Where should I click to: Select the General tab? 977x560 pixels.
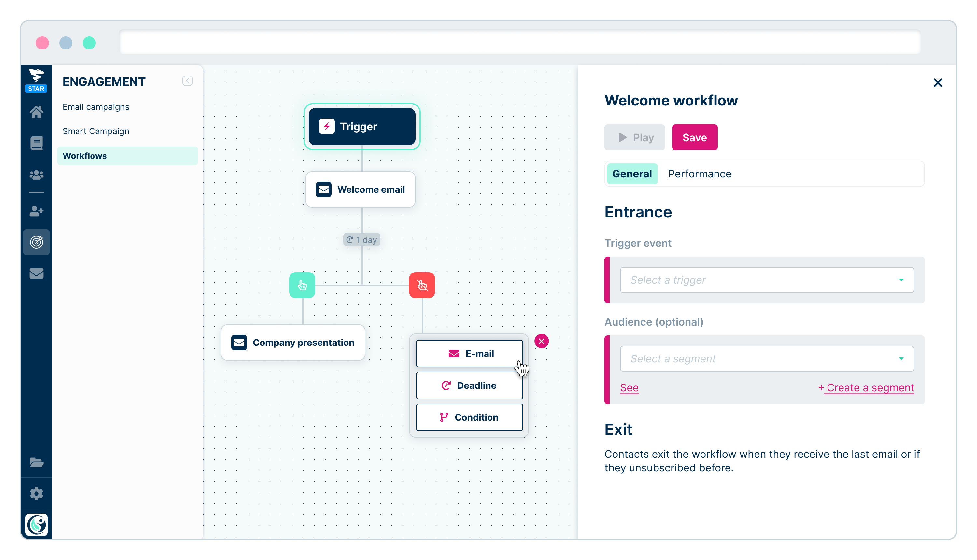[631, 174]
